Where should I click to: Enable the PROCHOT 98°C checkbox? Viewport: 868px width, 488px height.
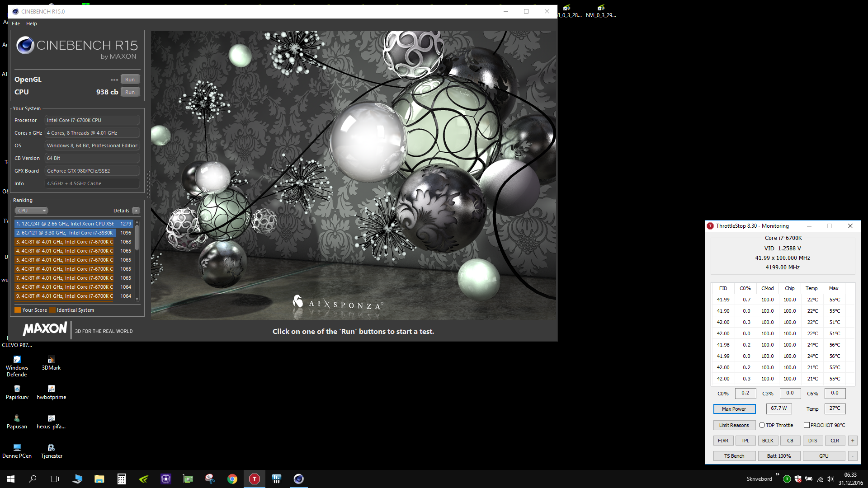[807, 425]
